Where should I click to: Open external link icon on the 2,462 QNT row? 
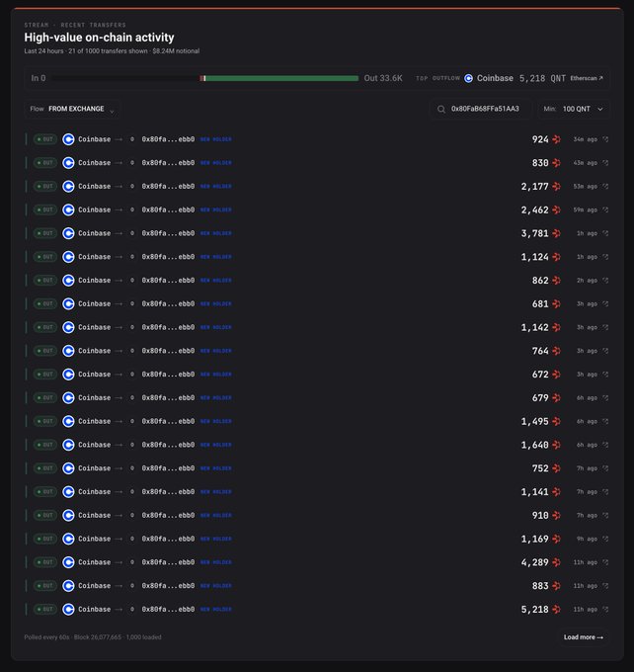tap(605, 210)
